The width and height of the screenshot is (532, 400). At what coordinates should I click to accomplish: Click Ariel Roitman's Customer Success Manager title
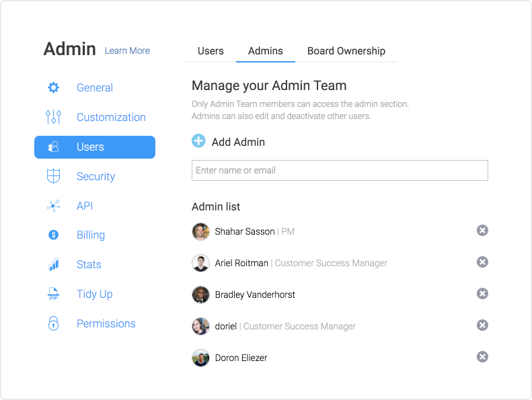coord(331,263)
